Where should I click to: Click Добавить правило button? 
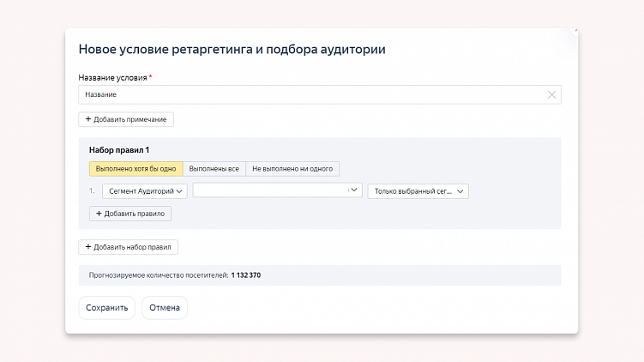click(x=130, y=214)
